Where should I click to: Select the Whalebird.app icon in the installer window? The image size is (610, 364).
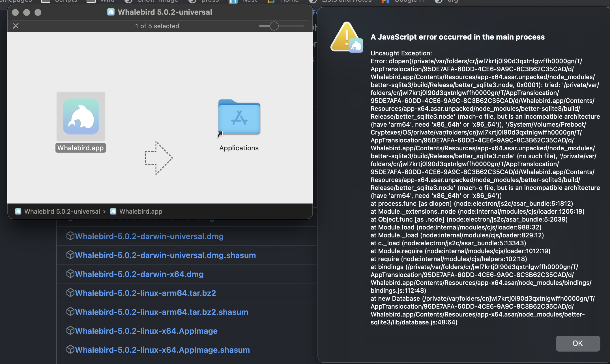(x=81, y=116)
